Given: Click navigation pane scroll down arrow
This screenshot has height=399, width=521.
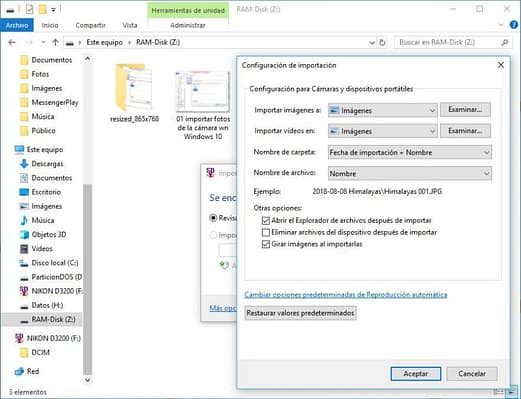Looking at the screenshot, I should click(x=87, y=380).
